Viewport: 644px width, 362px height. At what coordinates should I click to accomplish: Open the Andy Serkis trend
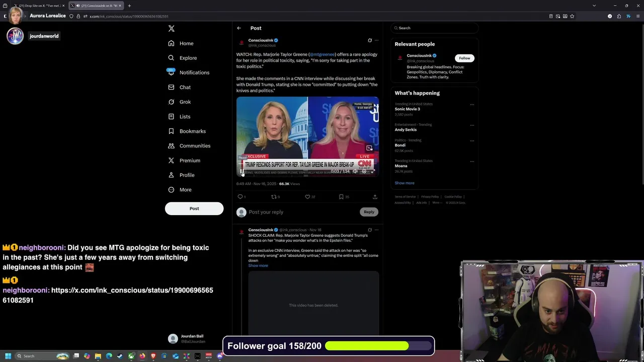406,130
